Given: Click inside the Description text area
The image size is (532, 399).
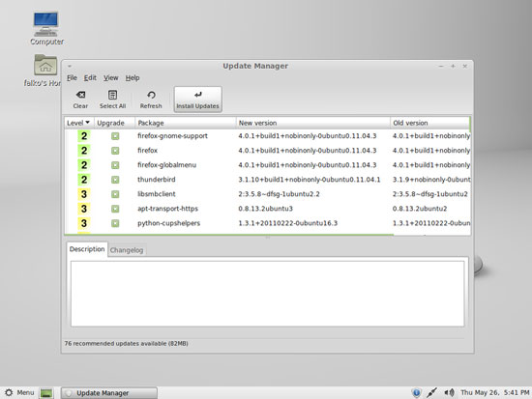Looking at the screenshot, I should tap(267, 294).
